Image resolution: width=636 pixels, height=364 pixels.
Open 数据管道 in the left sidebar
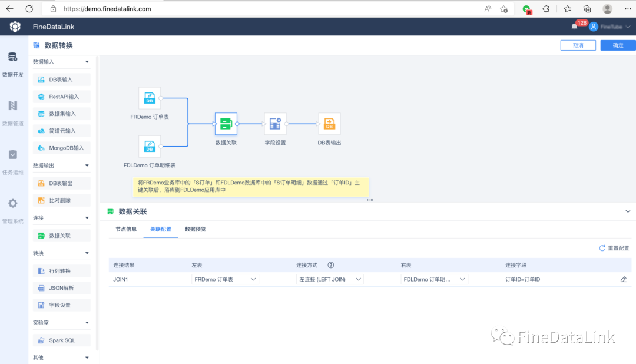click(13, 113)
